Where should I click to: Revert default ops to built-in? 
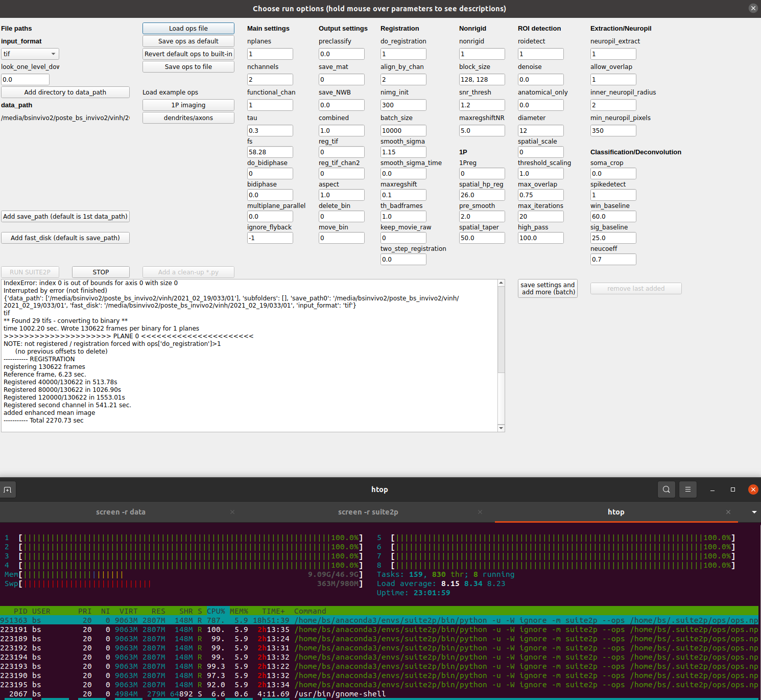pyautogui.click(x=188, y=54)
